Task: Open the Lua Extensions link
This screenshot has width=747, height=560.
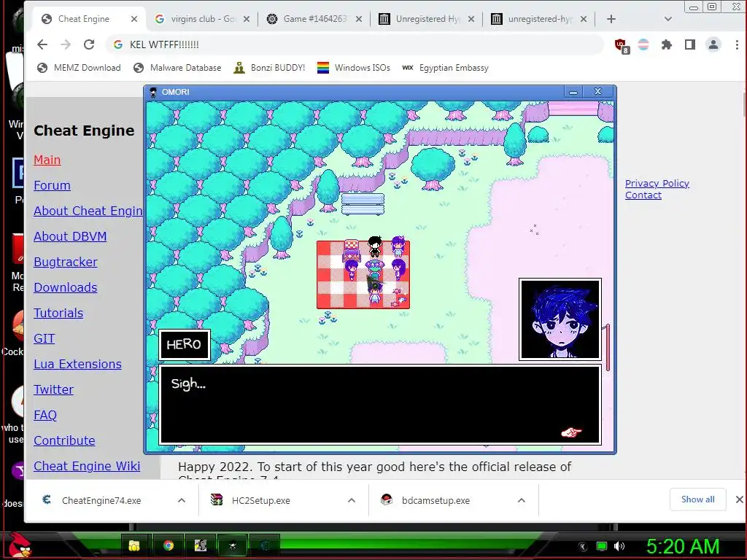Action: coord(77,364)
